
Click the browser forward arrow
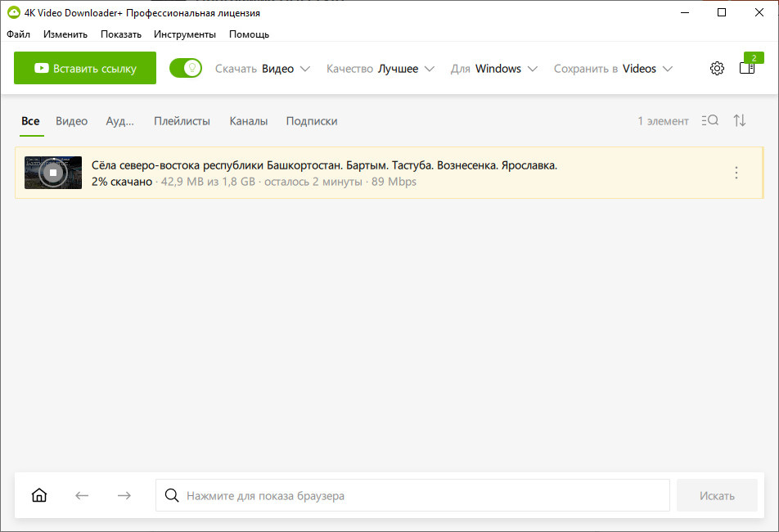pyautogui.click(x=124, y=495)
